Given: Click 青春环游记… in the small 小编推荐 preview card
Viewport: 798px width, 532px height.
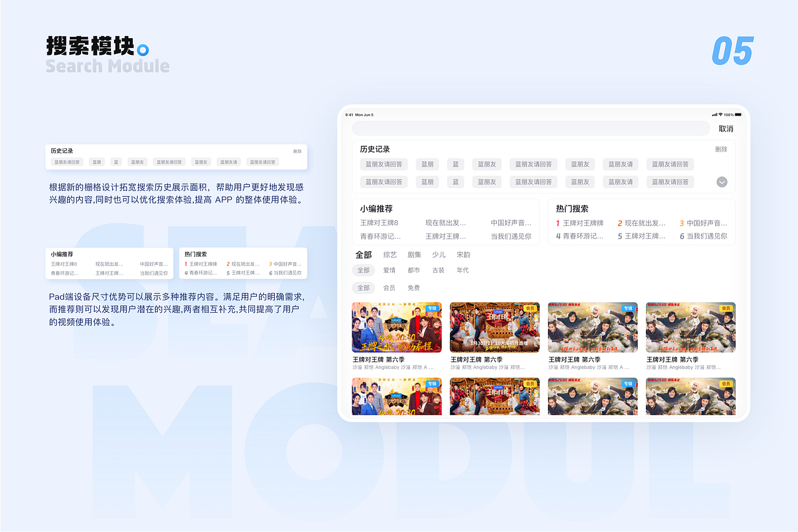Looking at the screenshot, I should (65, 273).
